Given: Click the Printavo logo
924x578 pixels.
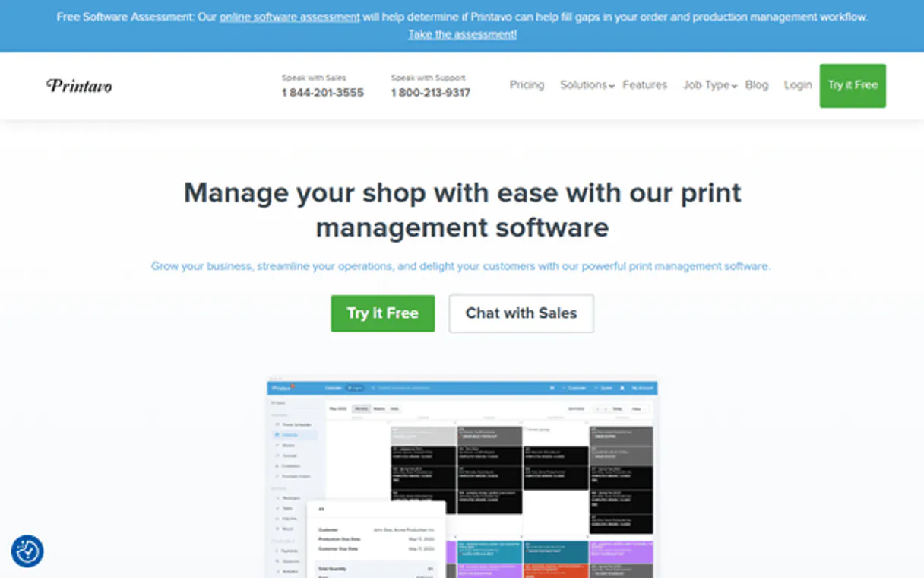Looking at the screenshot, I should 79,85.
